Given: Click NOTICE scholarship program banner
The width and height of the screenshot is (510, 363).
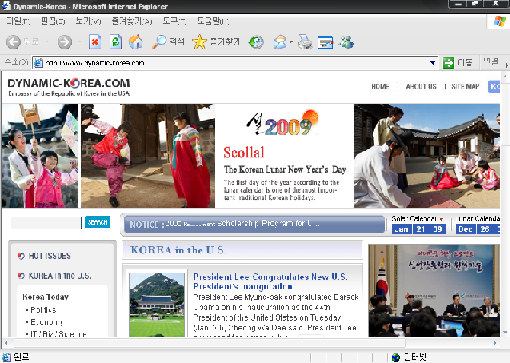Looking at the screenshot, I should coord(254,224).
